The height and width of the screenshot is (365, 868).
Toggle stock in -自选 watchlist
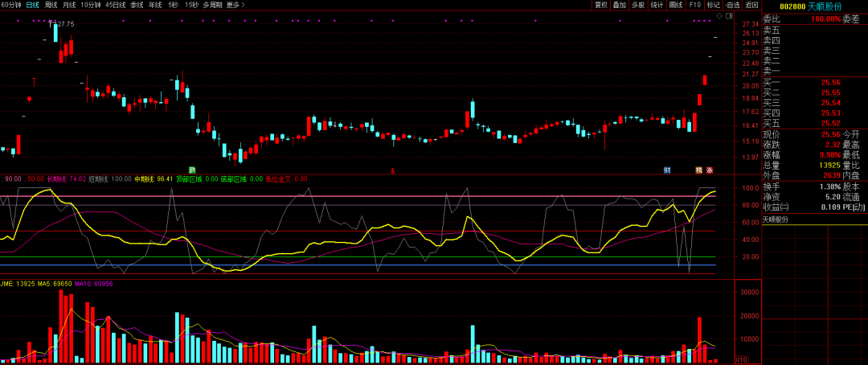[x=731, y=5]
